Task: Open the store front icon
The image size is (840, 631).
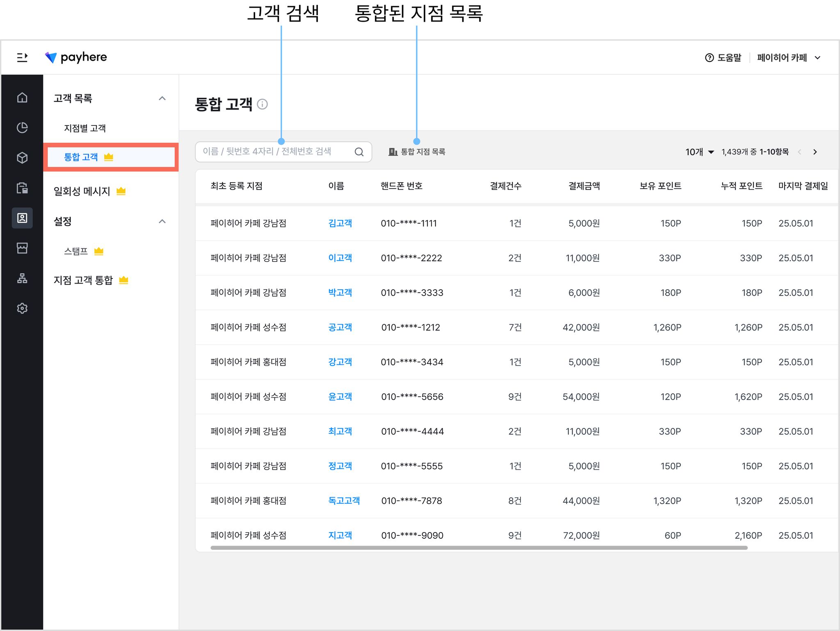Action: [22, 248]
